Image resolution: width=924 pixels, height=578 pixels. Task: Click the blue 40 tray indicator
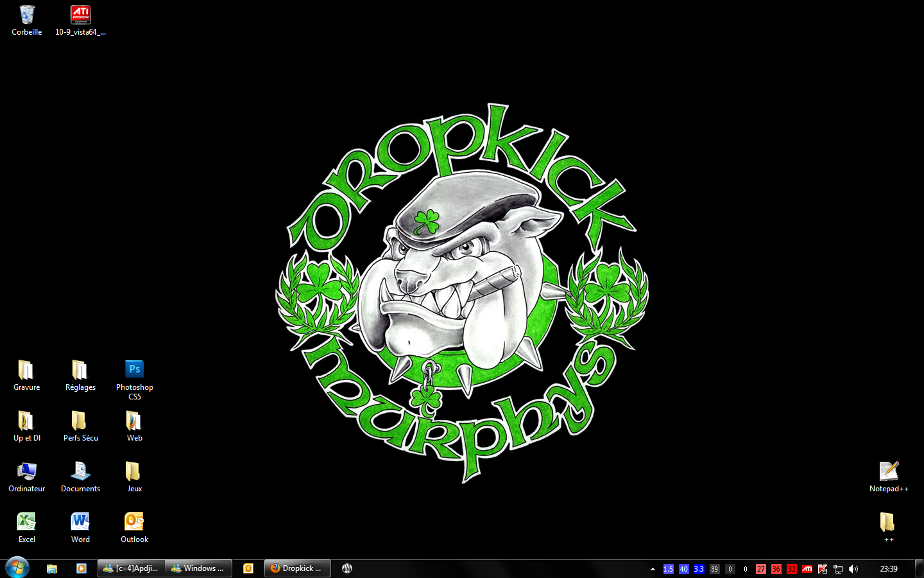click(x=683, y=569)
